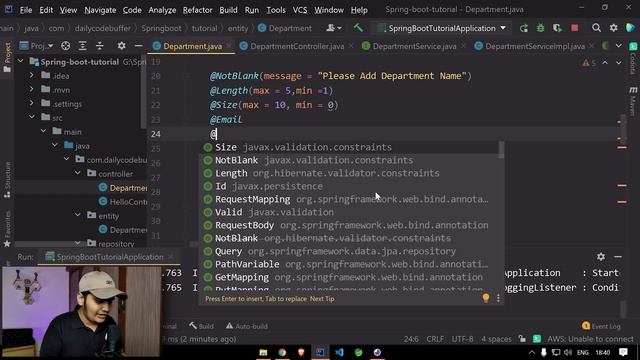Collapse all items in Project panel
The height and width of the screenshot is (360, 640).
100,46
